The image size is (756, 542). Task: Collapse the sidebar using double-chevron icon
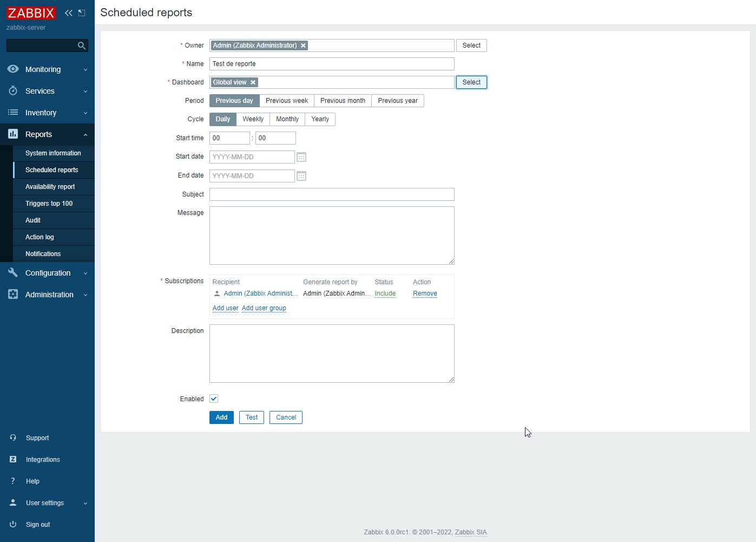[69, 13]
